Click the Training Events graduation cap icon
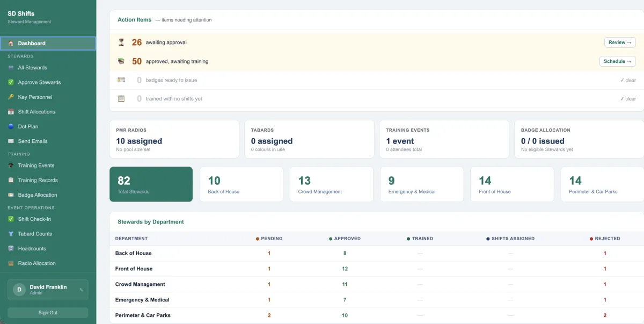 (x=11, y=165)
